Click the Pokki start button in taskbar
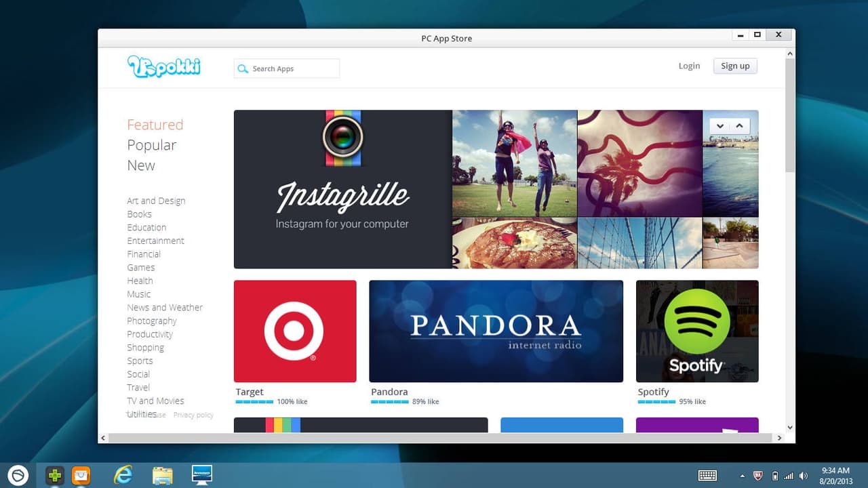Image resolution: width=868 pixels, height=488 pixels. (18, 475)
